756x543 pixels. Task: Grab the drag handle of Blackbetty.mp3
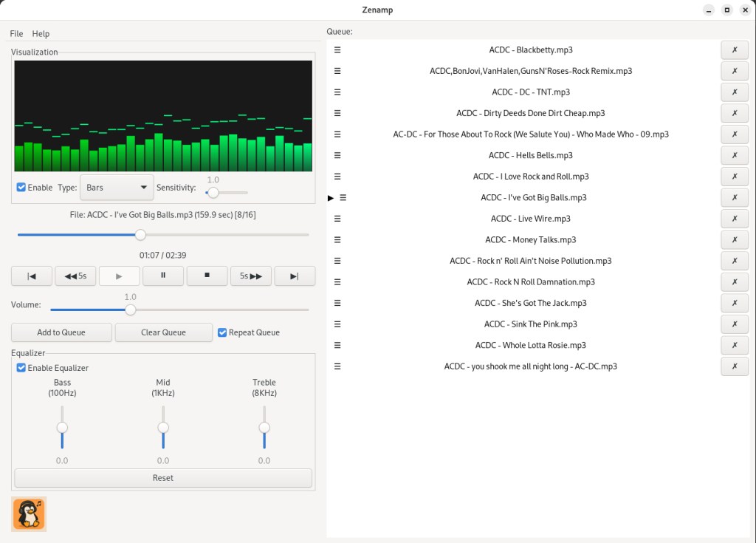(337, 49)
